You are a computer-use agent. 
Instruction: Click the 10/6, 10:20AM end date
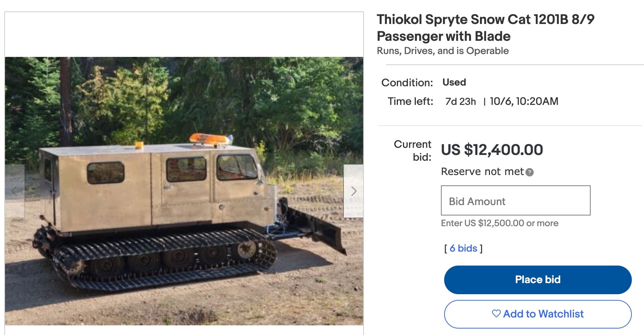point(524,101)
